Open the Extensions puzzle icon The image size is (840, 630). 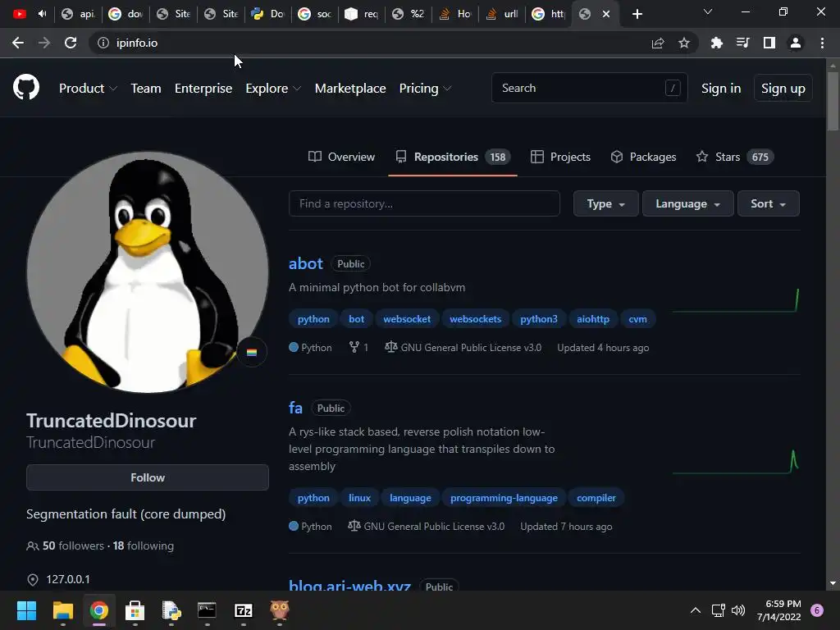[716, 43]
